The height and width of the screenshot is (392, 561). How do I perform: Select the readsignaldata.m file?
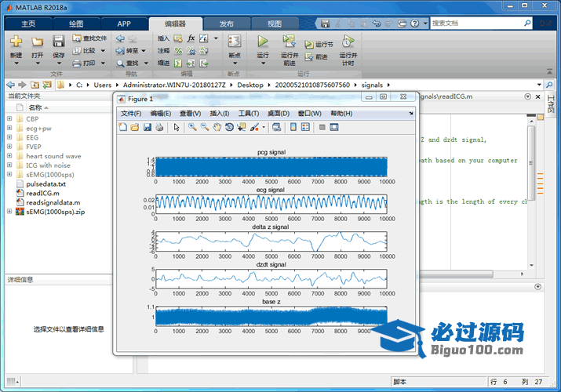click(53, 202)
